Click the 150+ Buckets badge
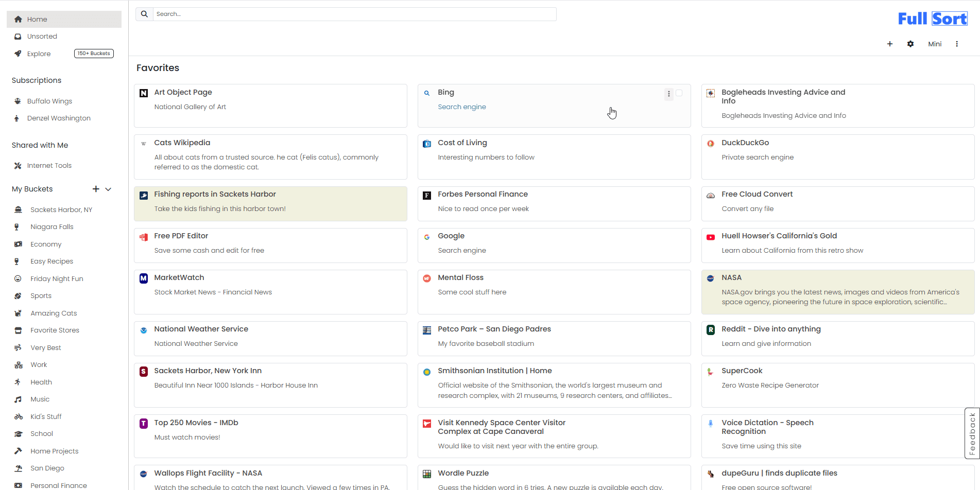Image resolution: width=980 pixels, height=490 pixels. [94, 54]
